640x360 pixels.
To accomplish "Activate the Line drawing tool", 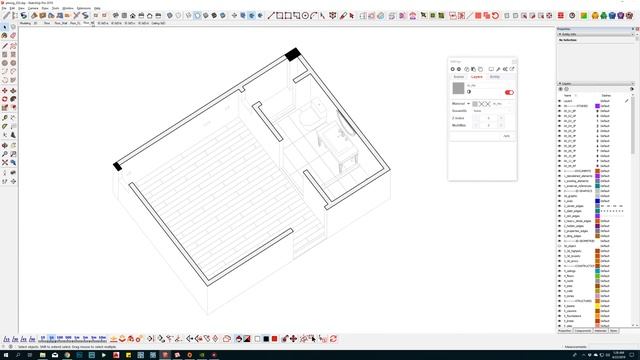I will tap(4, 46).
